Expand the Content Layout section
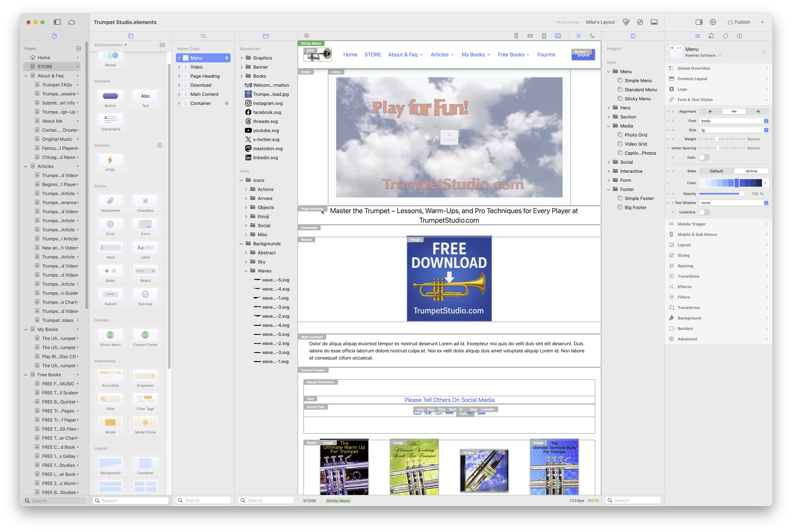Viewport: 792px width, 532px height. (x=718, y=79)
